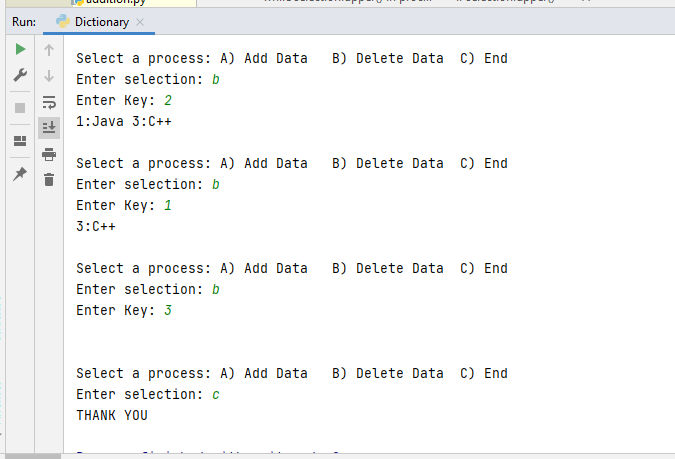675x459 pixels.
Task: Toggle scroll to end of console
Action: point(49,127)
